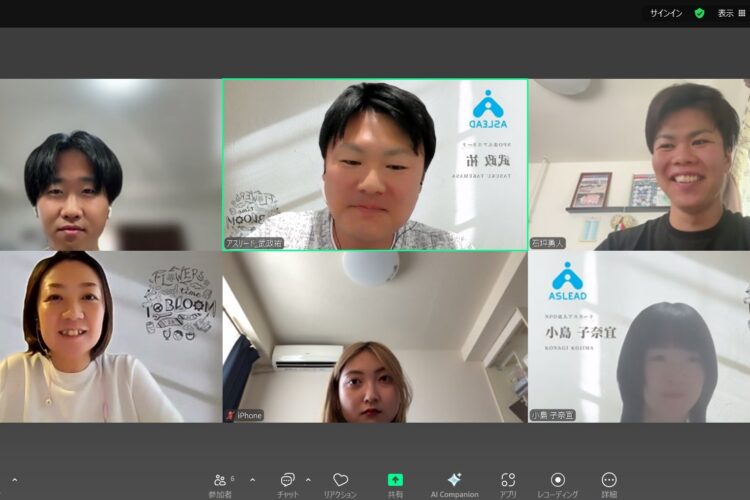This screenshot has height=500, width=750.
Task: Open the Participants panel
Action: pos(221,485)
